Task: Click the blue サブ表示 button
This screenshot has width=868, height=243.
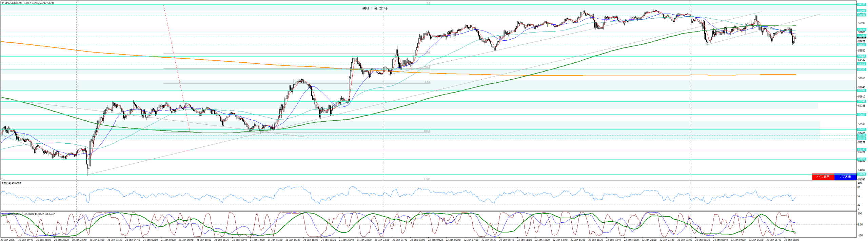Action: 845,177
